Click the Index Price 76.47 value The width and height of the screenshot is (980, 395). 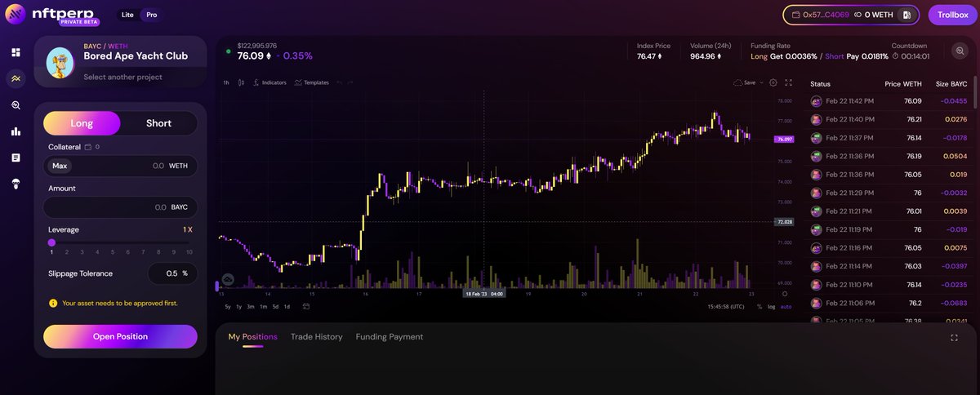(x=650, y=56)
